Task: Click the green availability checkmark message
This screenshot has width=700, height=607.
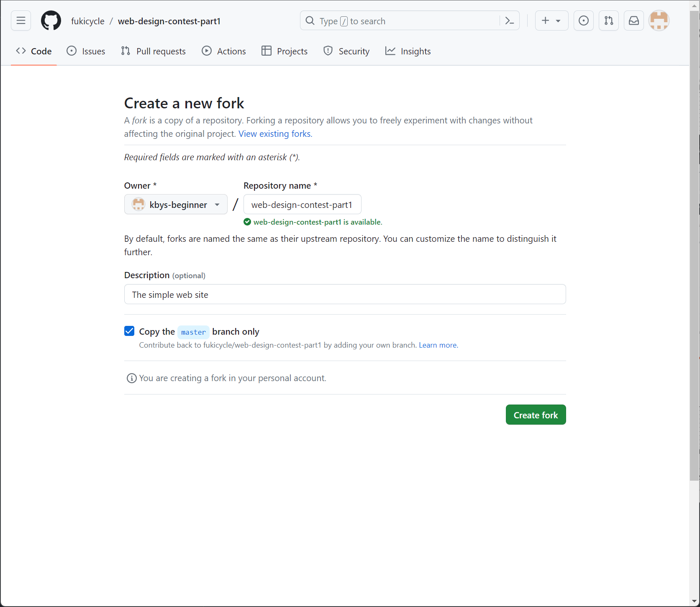Action: (x=313, y=222)
